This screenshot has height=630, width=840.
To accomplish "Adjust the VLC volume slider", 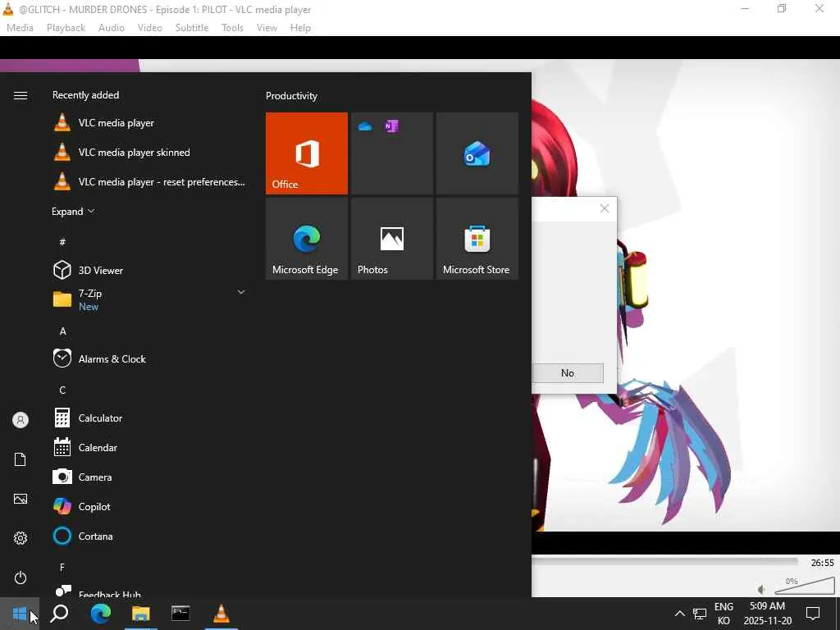I will (805, 586).
